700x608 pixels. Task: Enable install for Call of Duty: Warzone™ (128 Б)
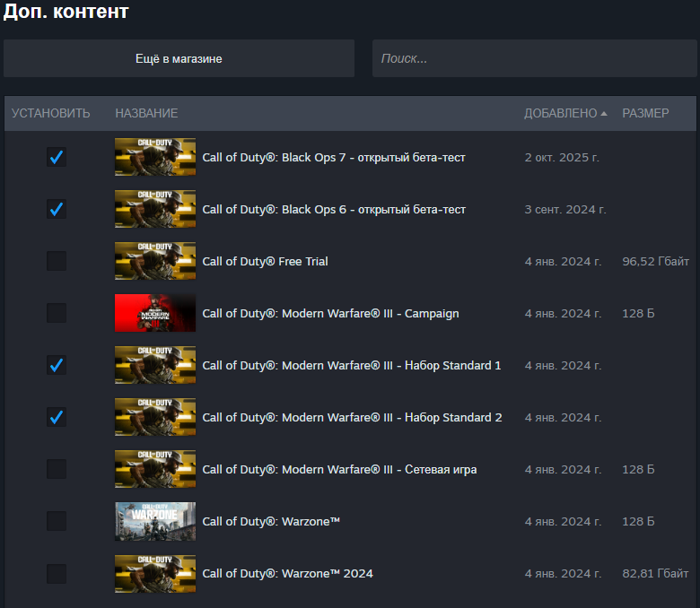click(57, 521)
